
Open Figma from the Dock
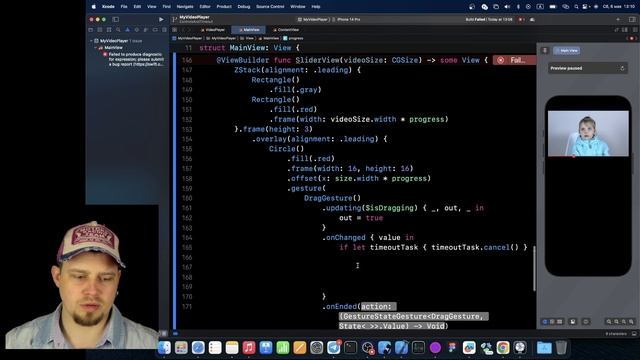[x=452, y=347]
